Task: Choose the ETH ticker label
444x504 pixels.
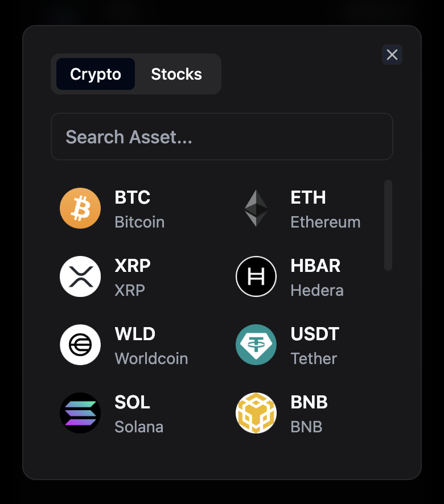Action: pyautogui.click(x=308, y=197)
